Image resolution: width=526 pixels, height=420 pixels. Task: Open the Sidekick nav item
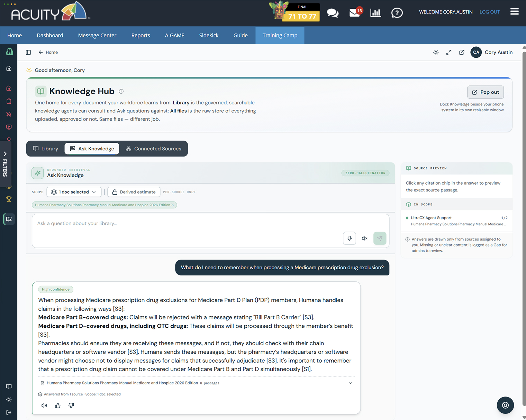point(209,35)
